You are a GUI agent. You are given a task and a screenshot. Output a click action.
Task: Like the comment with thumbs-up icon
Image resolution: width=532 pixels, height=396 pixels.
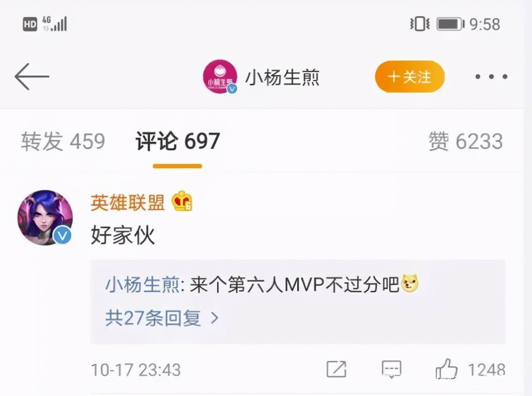click(x=446, y=369)
